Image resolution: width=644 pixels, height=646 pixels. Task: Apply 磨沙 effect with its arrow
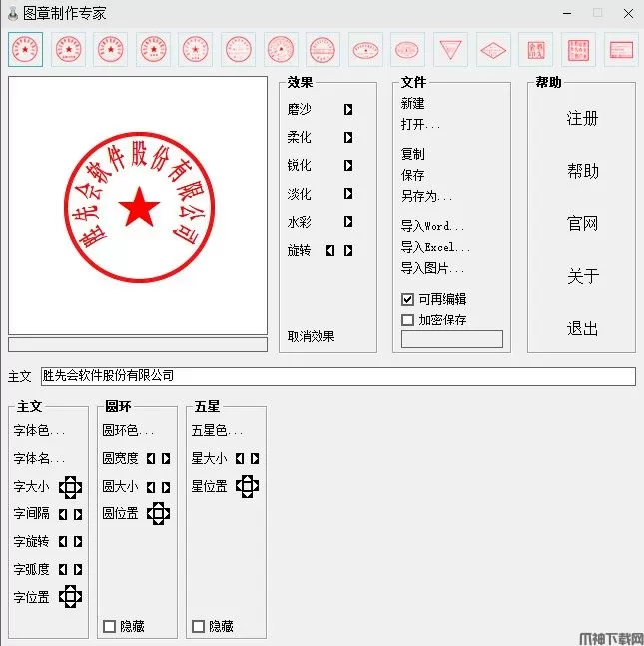point(348,109)
